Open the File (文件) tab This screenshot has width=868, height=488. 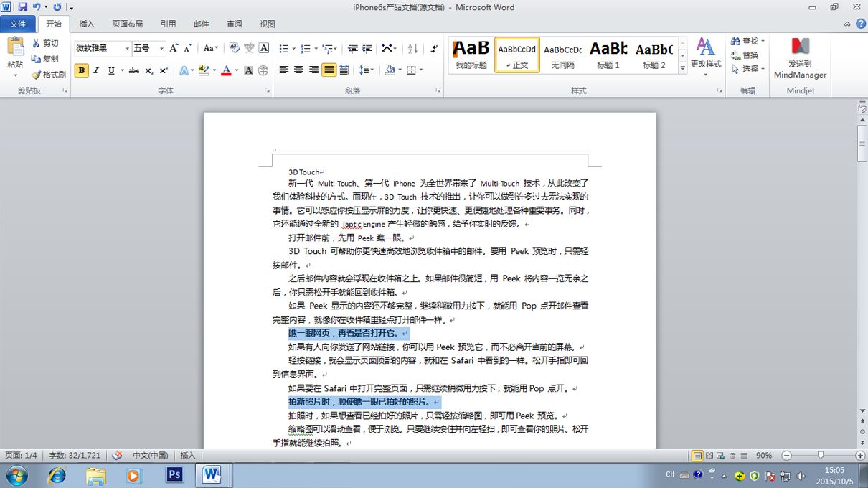click(x=18, y=24)
